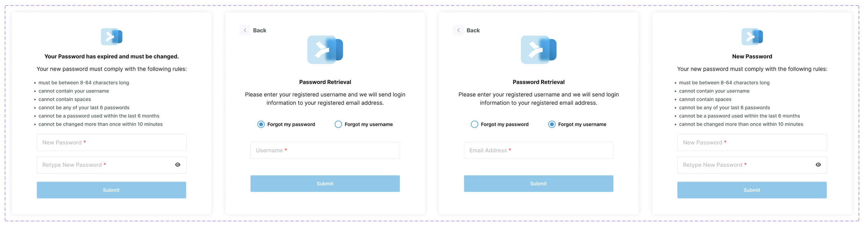This screenshot has height=228, width=868.
Task: Show retyped password on expired password card
Action: [177, 165]
